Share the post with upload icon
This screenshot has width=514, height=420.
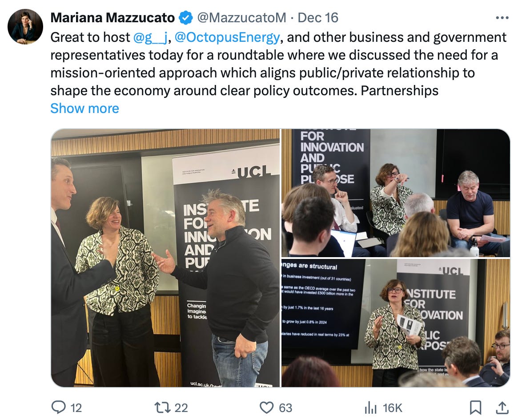coord(502,408)
